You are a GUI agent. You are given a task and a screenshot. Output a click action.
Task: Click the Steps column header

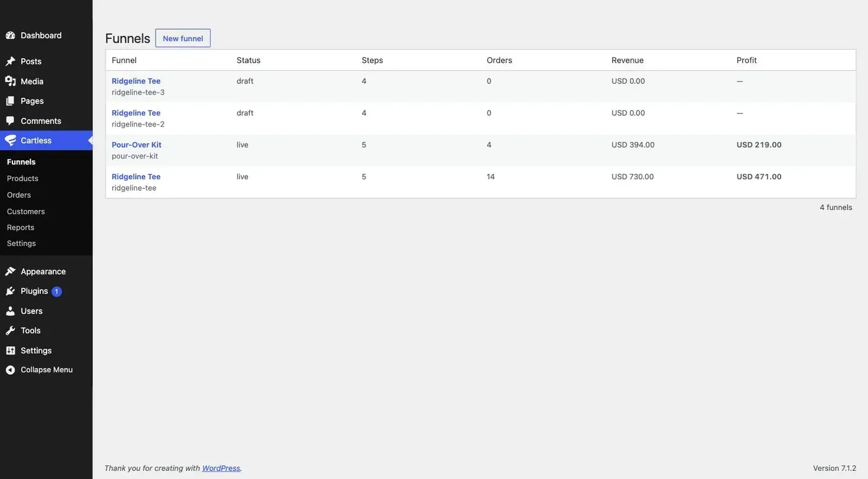coord(373,60)
